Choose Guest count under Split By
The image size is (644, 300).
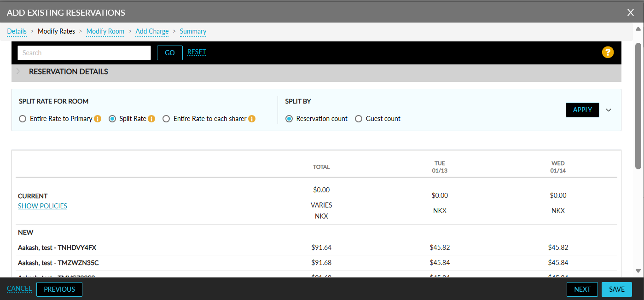click(x=359, y=119)
